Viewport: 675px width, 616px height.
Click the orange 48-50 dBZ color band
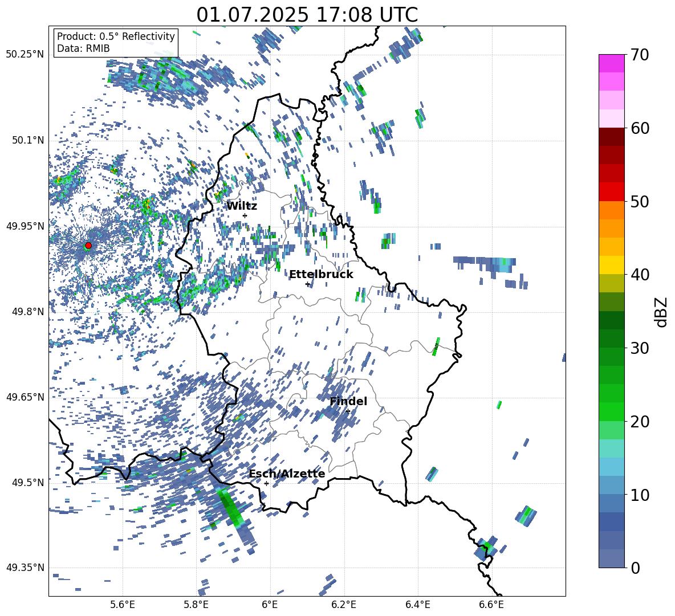click(x=611, y=210)
